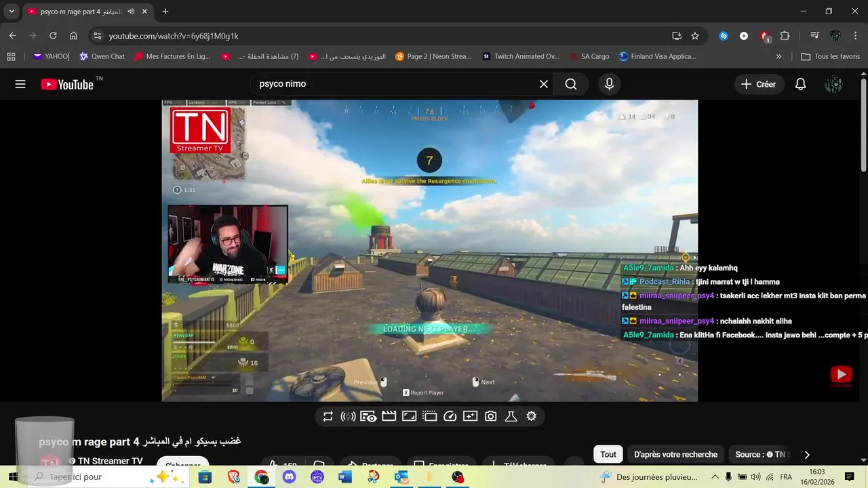Click the volume boost lightning icon
Viewport: 868px width, 488px height.
(349, 416)
